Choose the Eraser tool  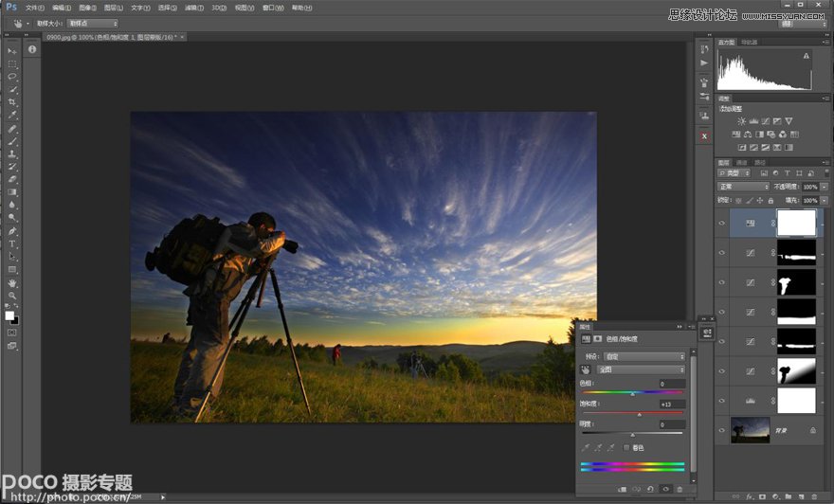point(12,179)
